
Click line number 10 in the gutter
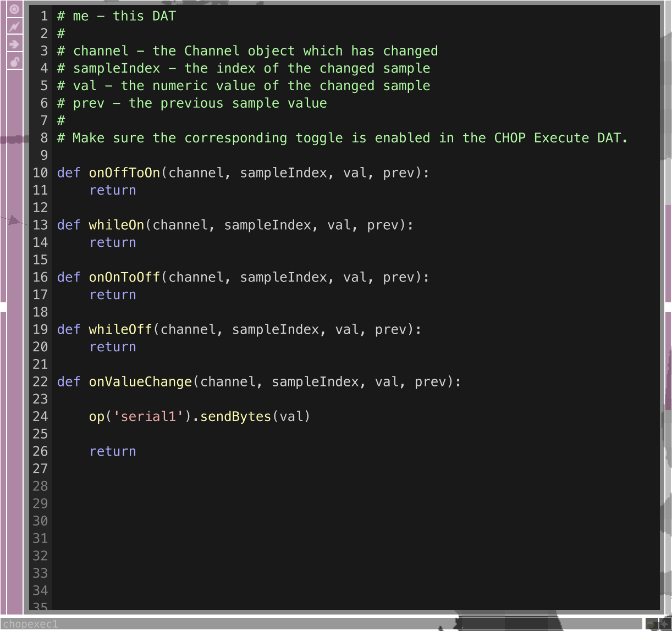coord(41,173)
